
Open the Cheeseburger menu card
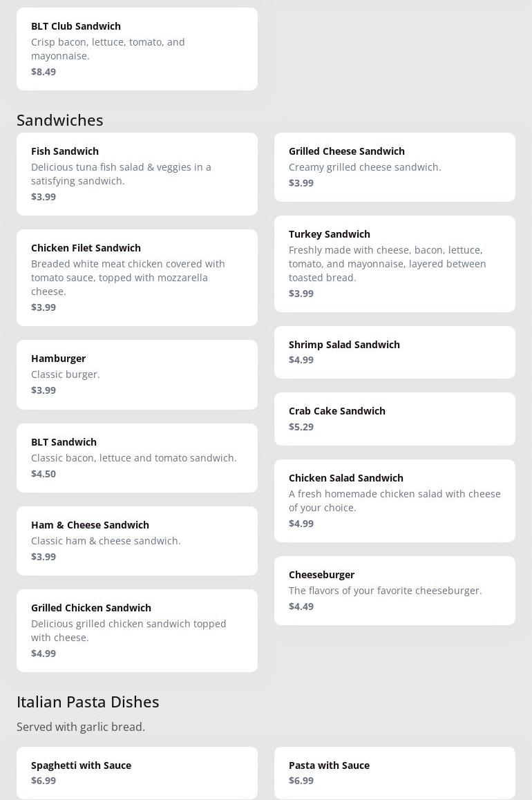395,590
